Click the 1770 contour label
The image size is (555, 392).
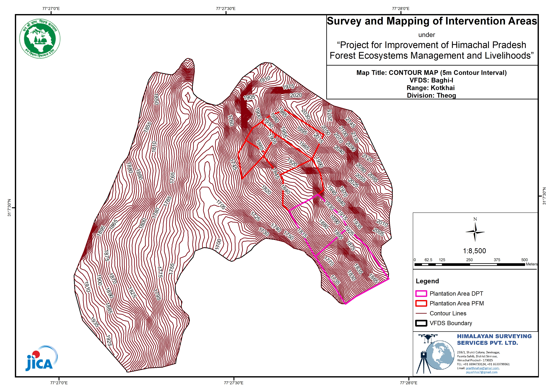[x=329, y=261]
